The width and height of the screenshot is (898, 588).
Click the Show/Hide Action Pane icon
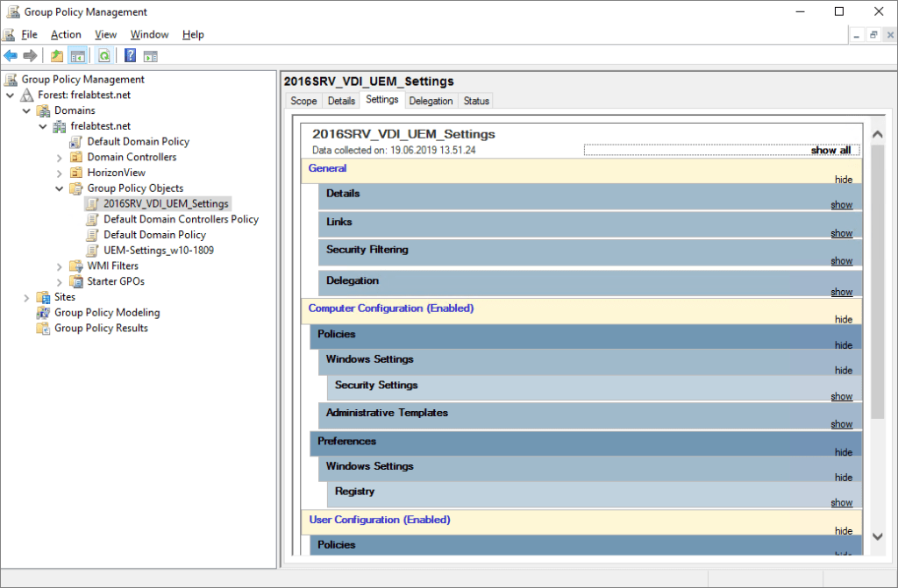pos(150,56)
